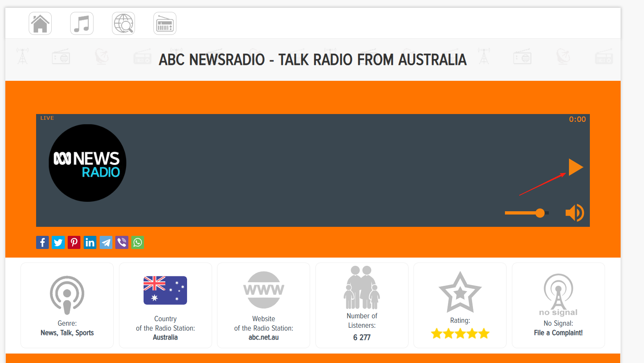Share the station on Facebook
The image size is (644, 363).
(42, 242)
